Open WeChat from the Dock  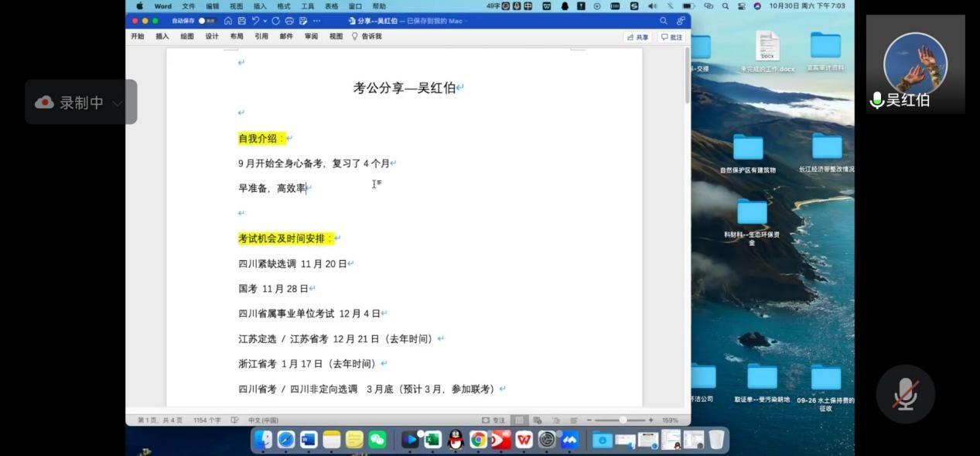(x=377, y=440)
